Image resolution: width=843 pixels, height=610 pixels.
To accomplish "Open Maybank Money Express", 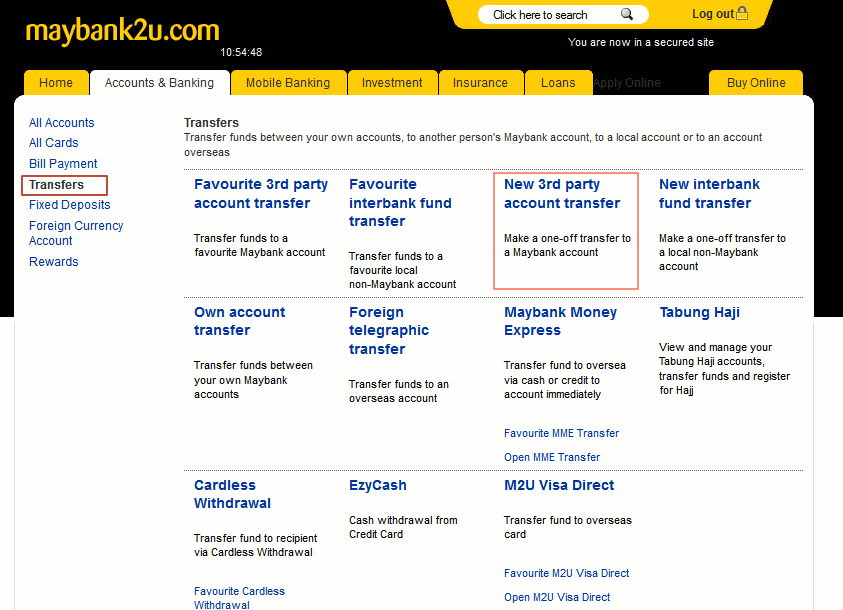I will pos(560,321).
